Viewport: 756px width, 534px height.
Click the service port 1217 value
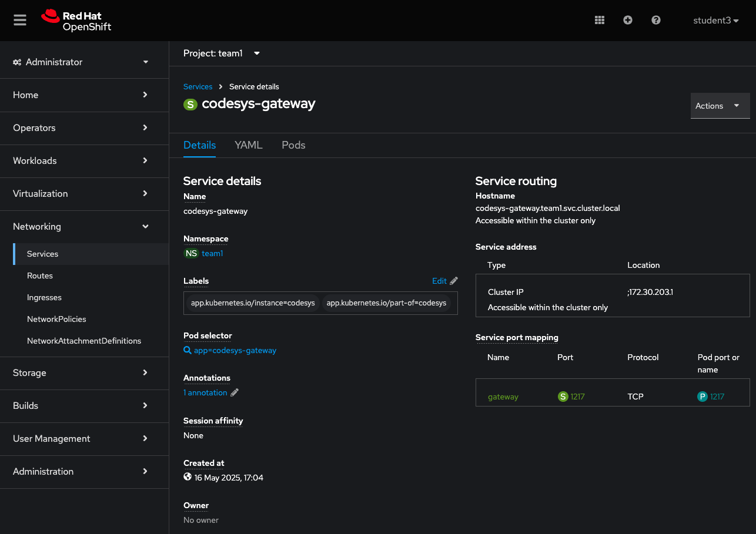578,397
